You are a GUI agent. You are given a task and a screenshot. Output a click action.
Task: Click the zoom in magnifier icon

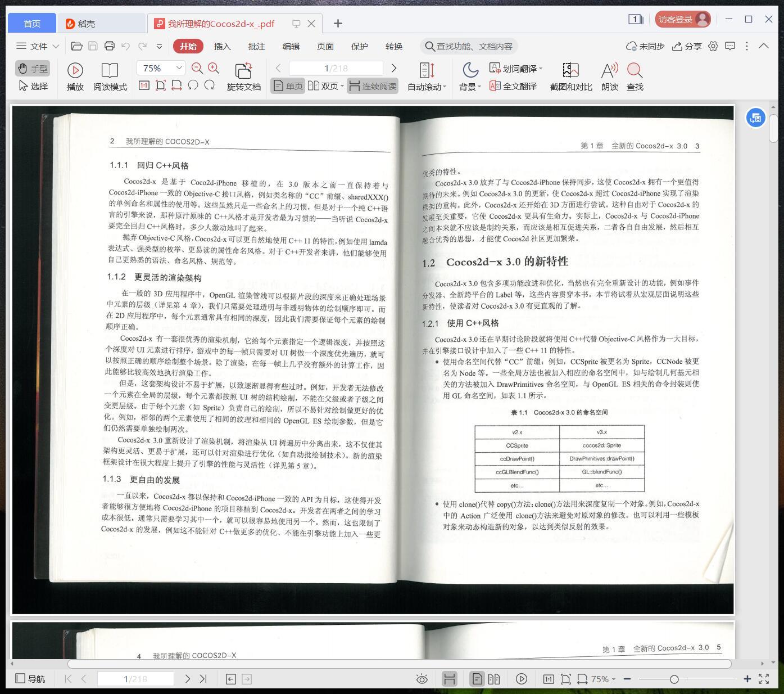[214, 68]
